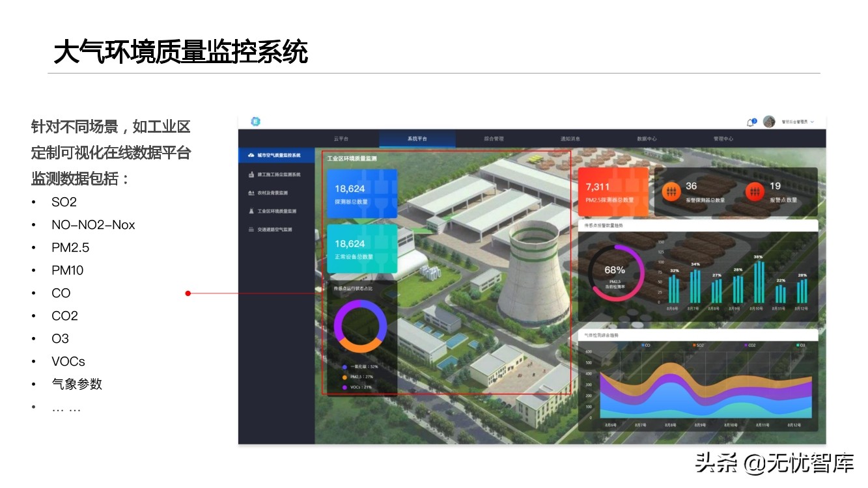The height and width of the screenshot is (488, 868).
Task: Toggle the CO2 series in the legend
Action: (x=750, y=345)
